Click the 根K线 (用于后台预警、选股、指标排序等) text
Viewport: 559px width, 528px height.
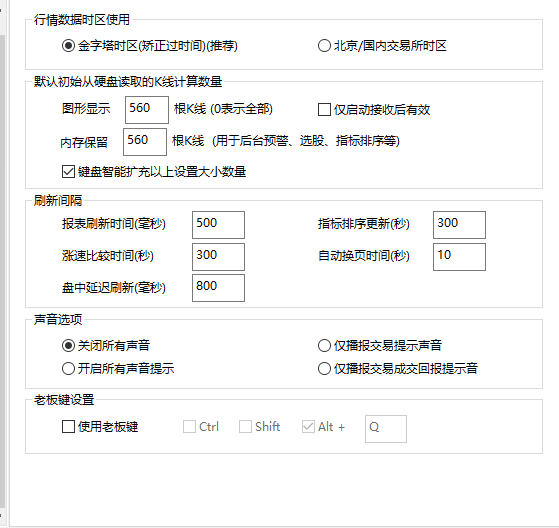click(286, 141)
